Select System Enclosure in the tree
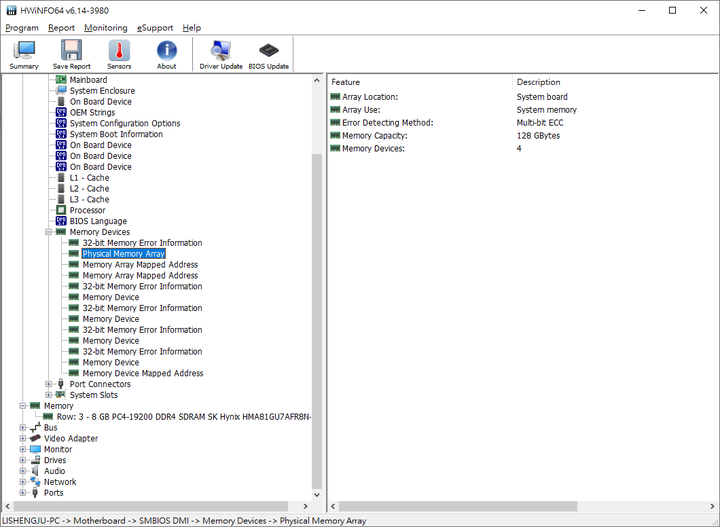This screenshot has height=527, width=720. click(x=102, y=91)
